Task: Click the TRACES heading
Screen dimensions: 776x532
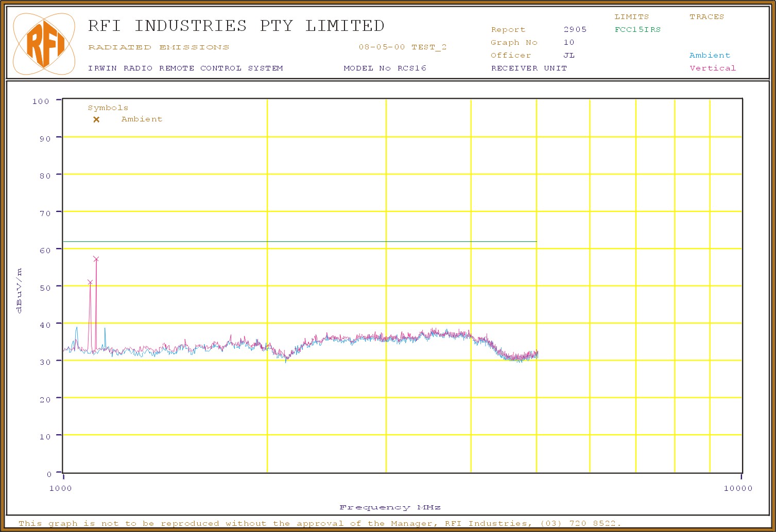Action: 706,17
